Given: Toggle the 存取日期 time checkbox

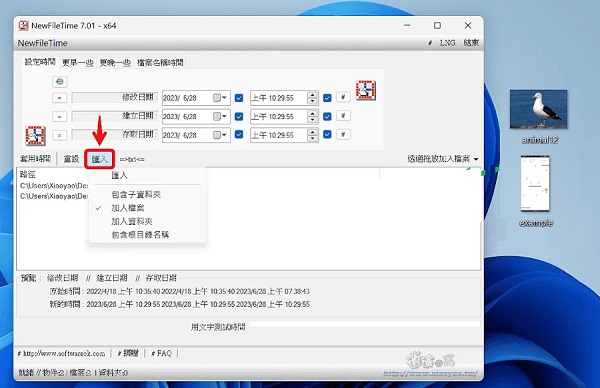Looking at the screenshot, I should coord(327,135).
